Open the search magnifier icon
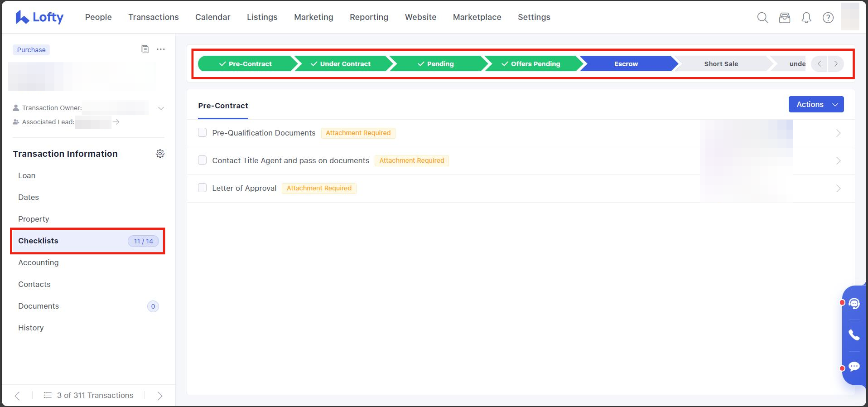The height and width of the screenshot is (407, 868). pos(762,18)
